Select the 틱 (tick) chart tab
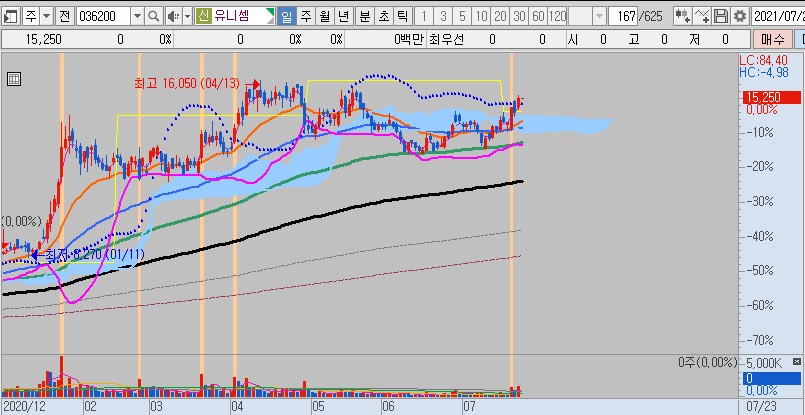 401,17
